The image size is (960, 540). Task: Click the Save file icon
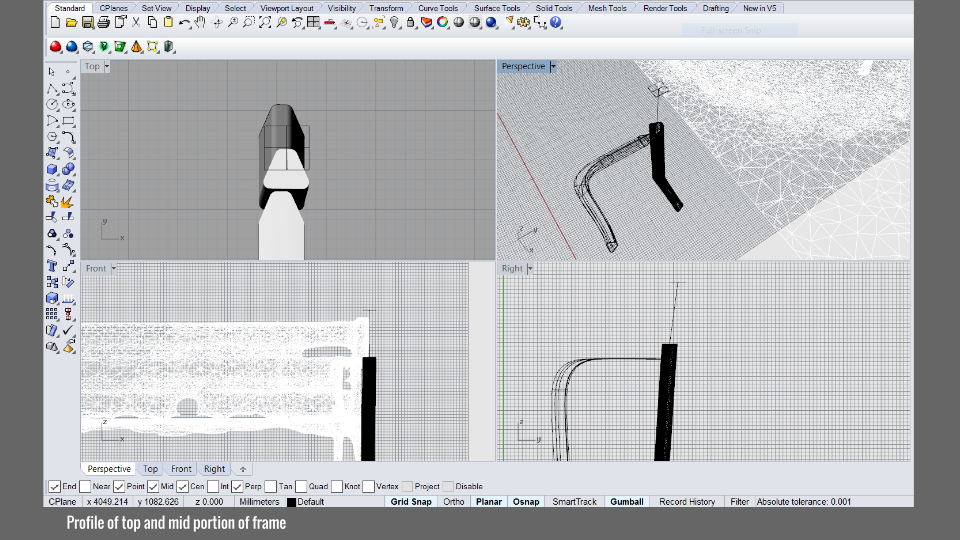point(88,22)
